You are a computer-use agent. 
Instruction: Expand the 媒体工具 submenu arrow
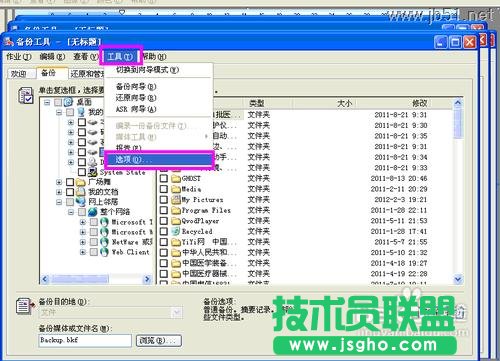pyautogui.click(x=206, y=136)
